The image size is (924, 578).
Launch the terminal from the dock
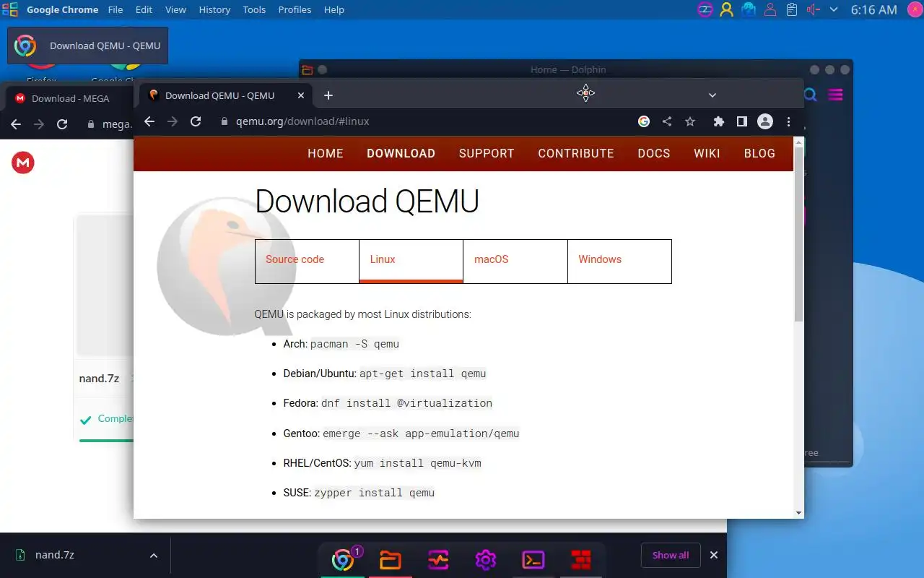(x=533, y=560)
